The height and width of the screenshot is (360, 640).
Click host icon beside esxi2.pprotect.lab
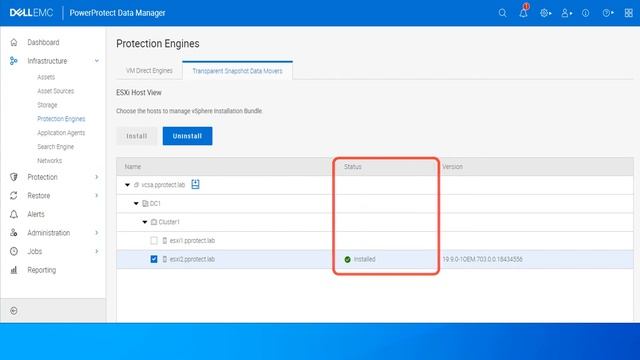pos(165,259)
